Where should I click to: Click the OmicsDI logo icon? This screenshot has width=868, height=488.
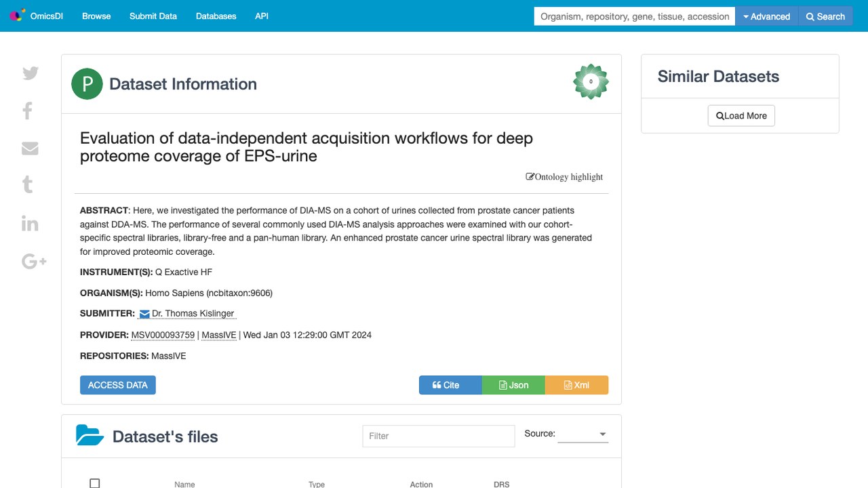(x=17, y=16)
